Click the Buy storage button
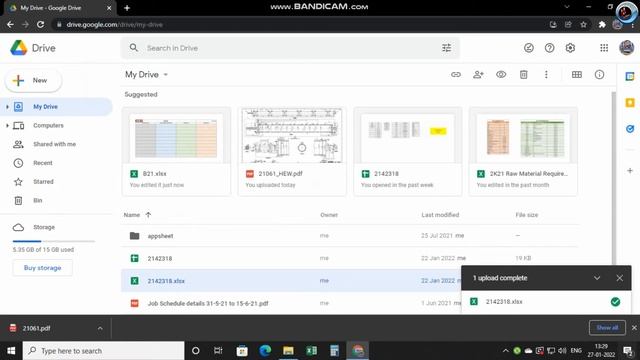 pos(42,268)
